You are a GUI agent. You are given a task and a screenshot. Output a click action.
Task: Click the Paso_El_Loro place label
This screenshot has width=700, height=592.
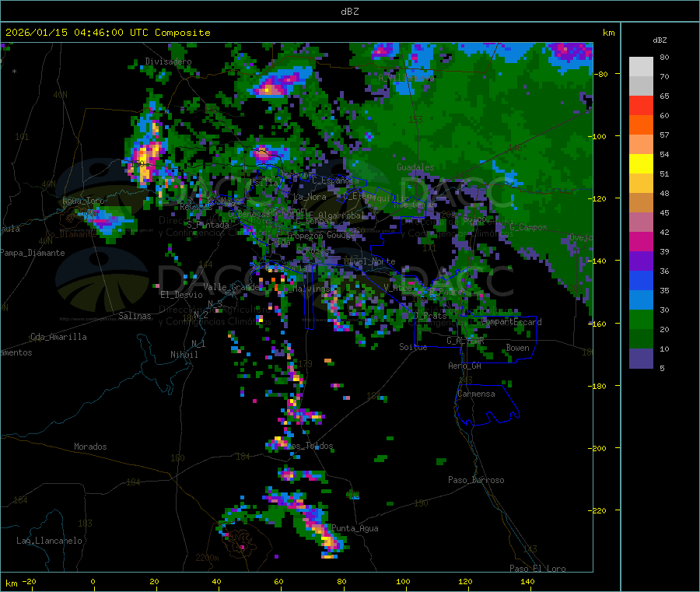537,569
